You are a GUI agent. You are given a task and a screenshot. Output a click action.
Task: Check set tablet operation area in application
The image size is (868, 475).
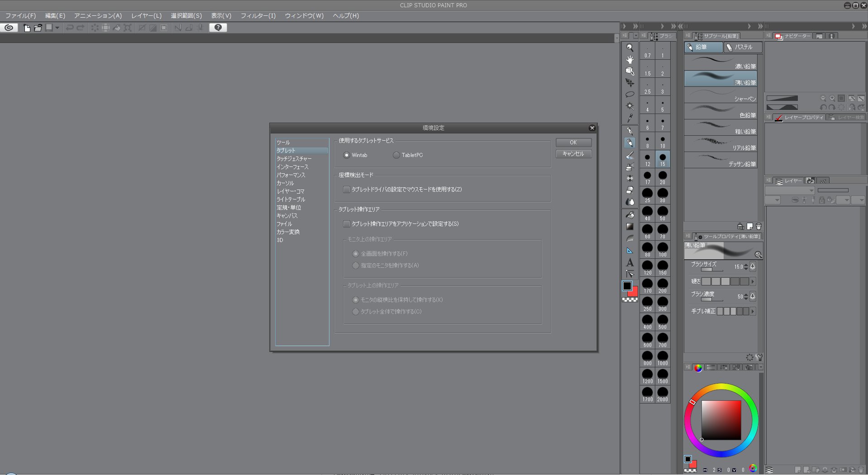pyautogui.click(x=347, y=224)
